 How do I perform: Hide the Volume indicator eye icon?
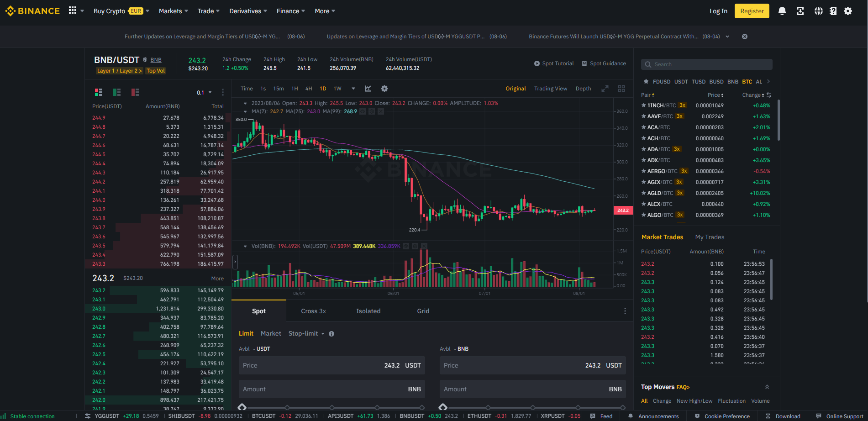click(406, 246)
